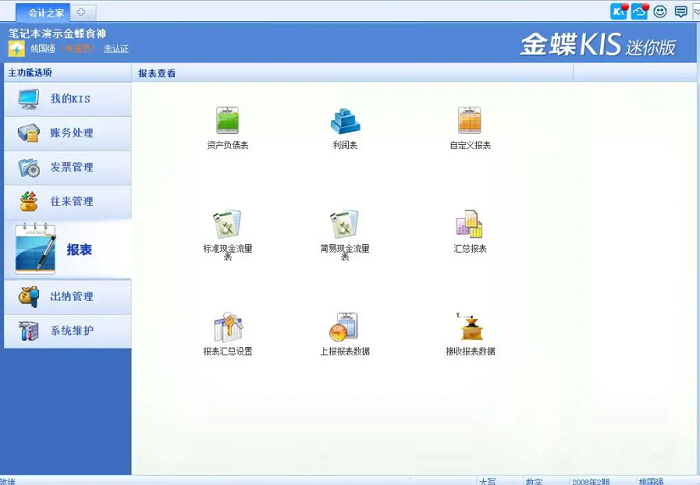700x485 pixels.
Task: Select the 报表 module in the sidebar
Action: click(x=68, y=249)
